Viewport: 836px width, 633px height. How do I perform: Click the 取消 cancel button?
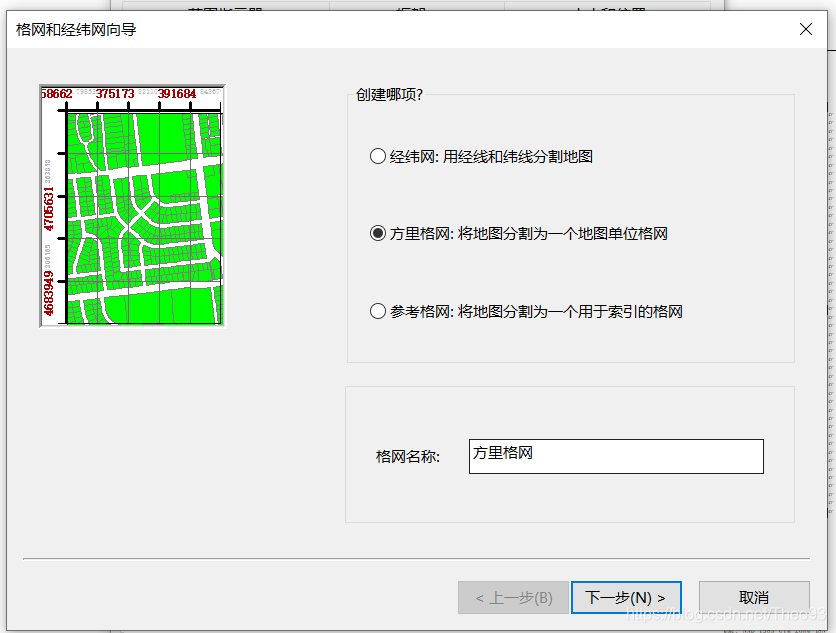pos(754,597)
